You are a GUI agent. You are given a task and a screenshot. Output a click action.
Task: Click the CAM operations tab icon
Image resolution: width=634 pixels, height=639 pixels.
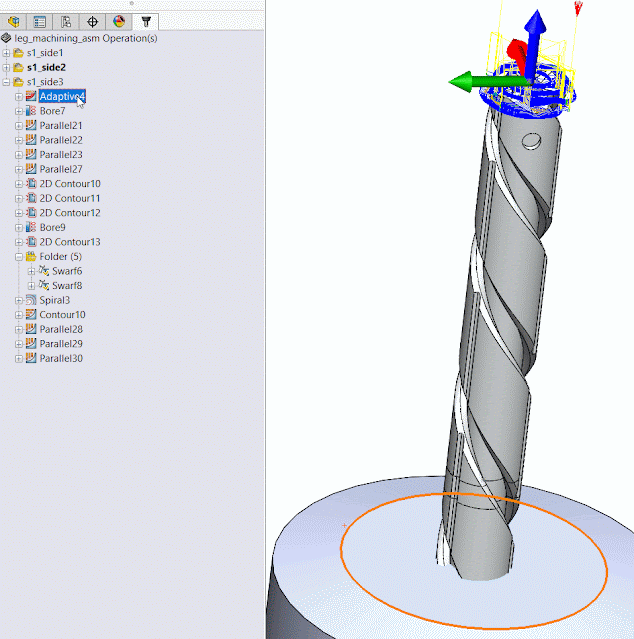coord(146,20)
